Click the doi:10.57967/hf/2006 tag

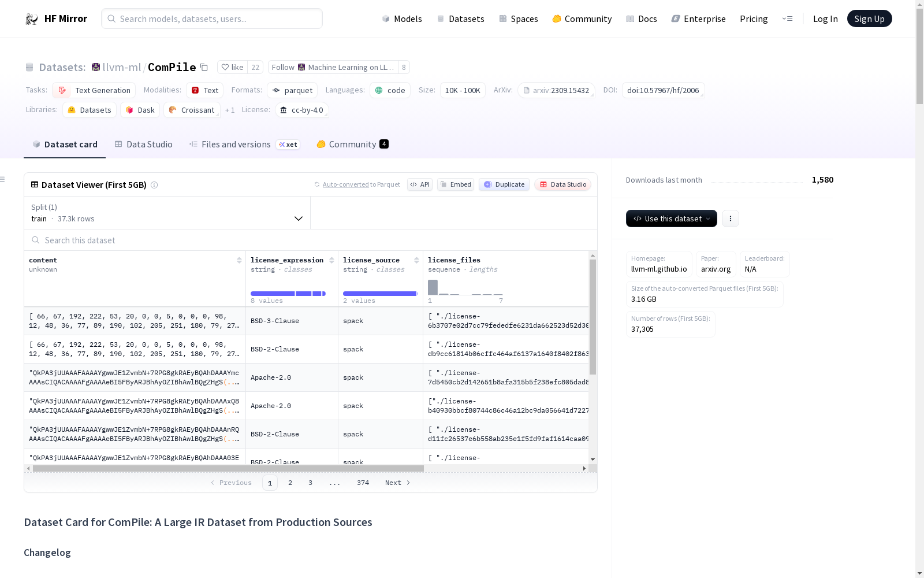[663, 90]
